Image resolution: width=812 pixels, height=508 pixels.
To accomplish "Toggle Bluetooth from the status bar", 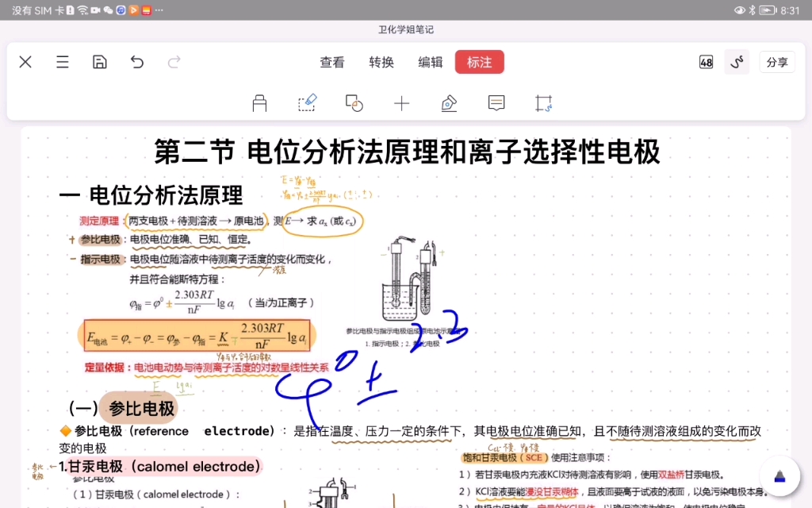I will click(752, 10).
